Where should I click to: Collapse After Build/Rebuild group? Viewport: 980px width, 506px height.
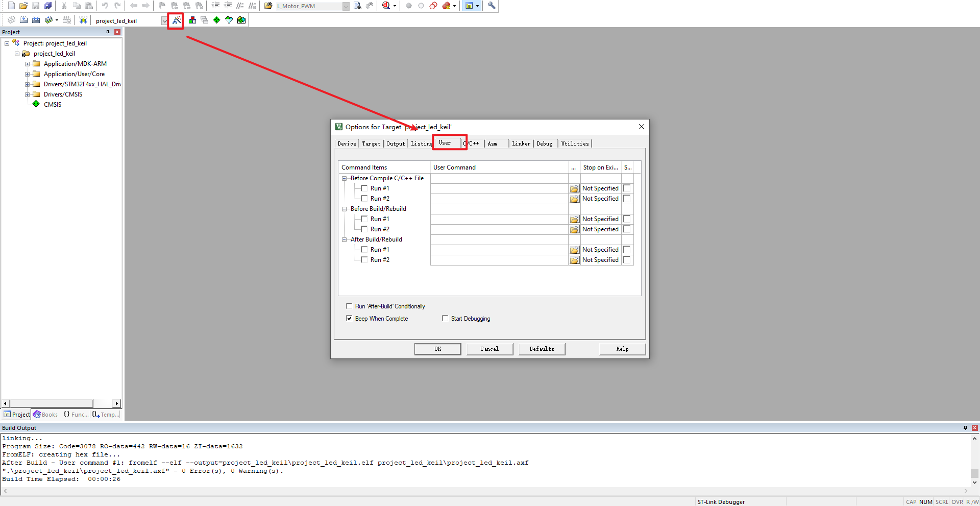344,239
